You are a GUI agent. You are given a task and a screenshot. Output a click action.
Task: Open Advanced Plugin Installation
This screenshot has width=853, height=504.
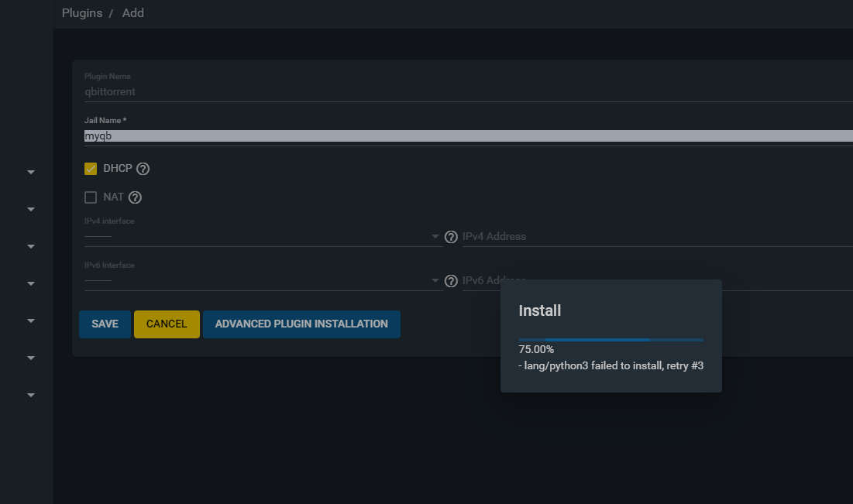301,324
